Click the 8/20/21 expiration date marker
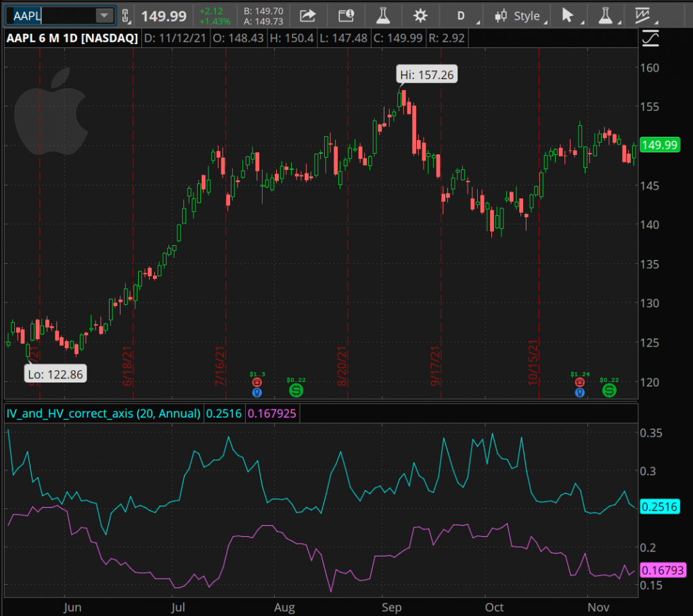 click(342, 366)
